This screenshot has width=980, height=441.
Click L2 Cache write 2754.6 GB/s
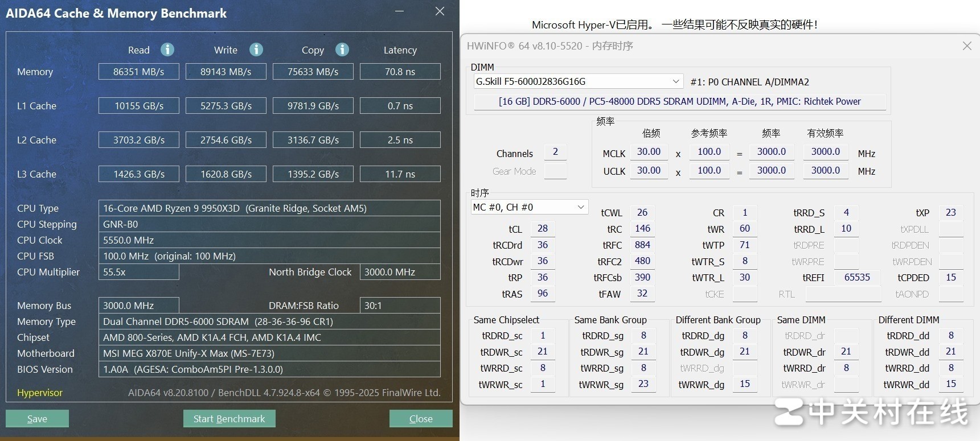(226, 140)
